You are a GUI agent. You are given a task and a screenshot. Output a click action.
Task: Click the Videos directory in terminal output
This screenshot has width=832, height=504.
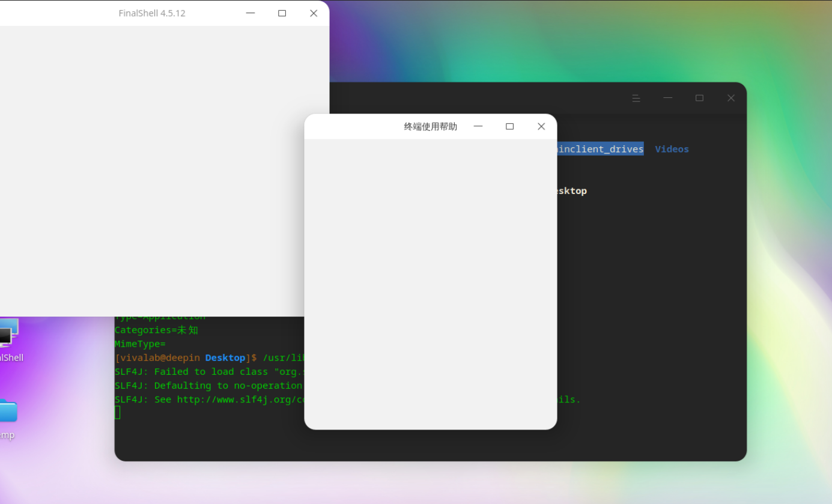pyautogui.click(x=672, y=149)
